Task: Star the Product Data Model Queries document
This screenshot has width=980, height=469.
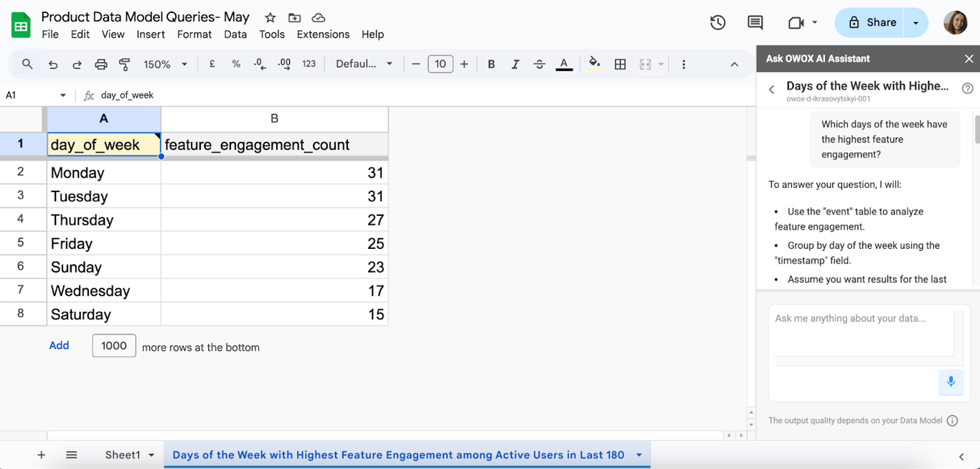Action: click(x=270, y=17)
